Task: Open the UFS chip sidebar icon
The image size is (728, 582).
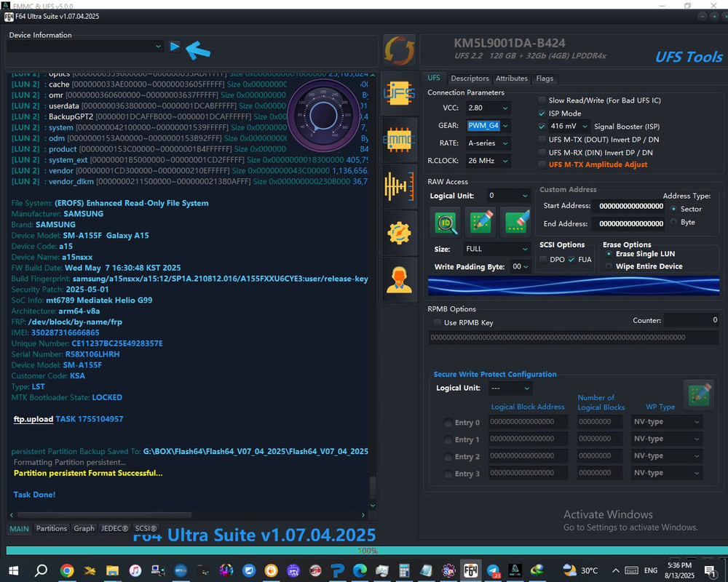Action: (399, 94)
